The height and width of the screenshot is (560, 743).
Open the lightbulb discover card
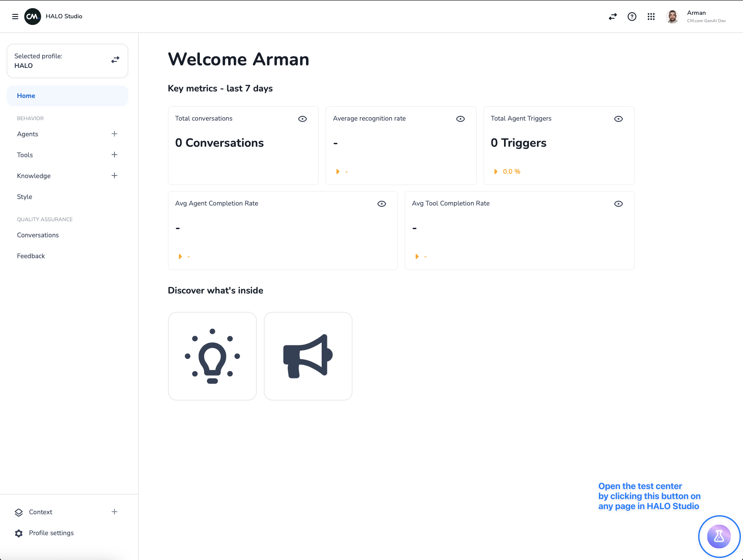[212, 356]
